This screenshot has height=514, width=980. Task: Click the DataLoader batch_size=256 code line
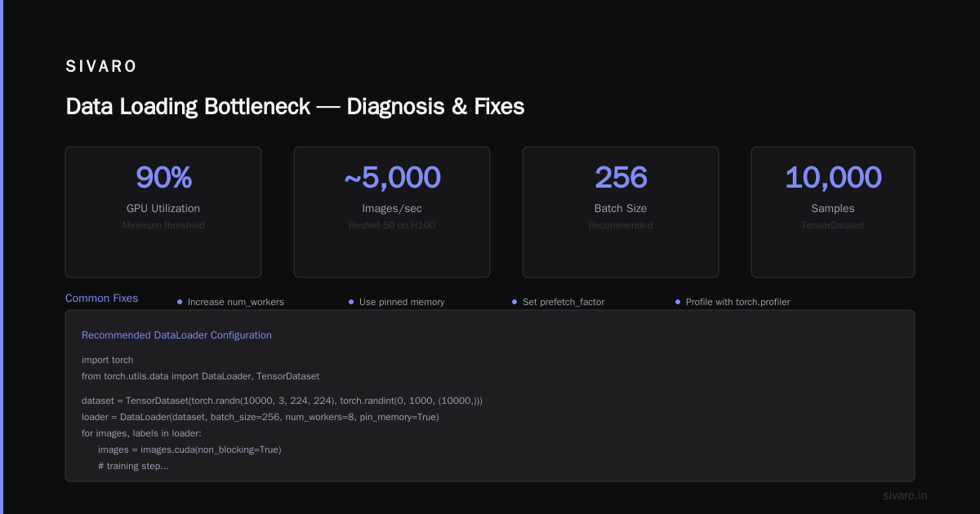(261, 417)
